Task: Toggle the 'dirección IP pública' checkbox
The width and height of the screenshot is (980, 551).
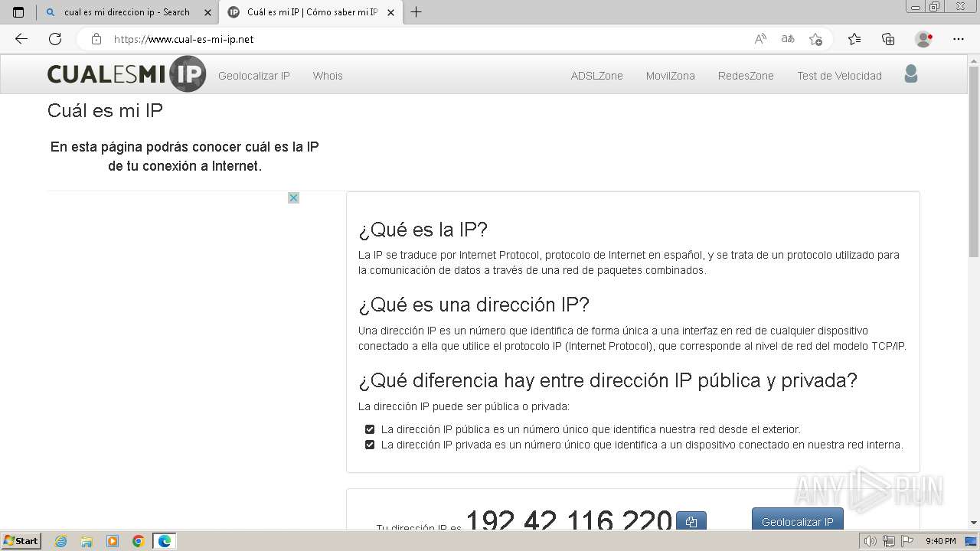Action: [370, 429]
